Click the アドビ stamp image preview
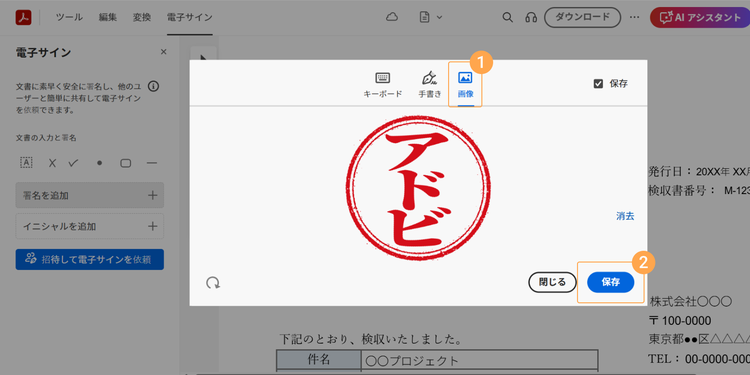The image size is (750, 375). click(418, 188)
